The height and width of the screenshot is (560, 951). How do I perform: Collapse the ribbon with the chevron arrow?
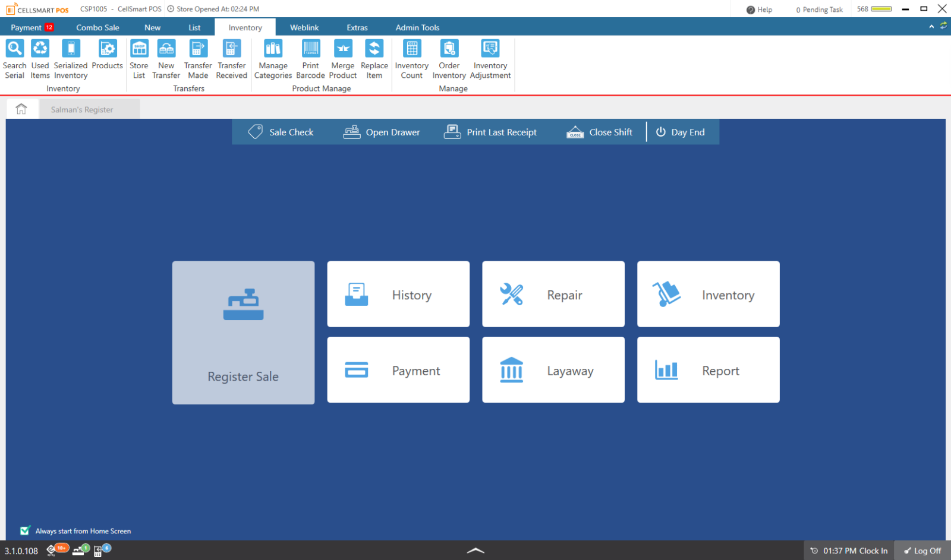(930, 27)
